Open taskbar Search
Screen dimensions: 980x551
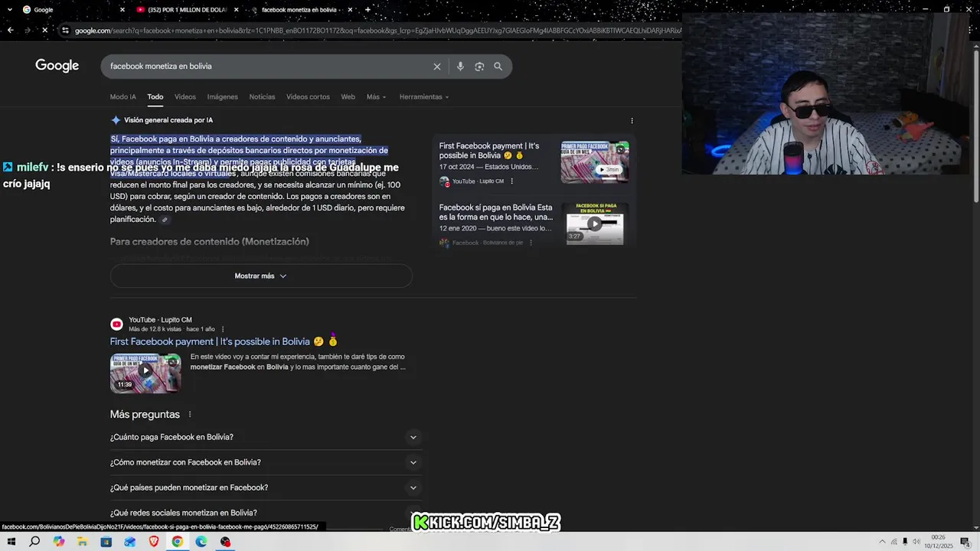pos(34,542)
